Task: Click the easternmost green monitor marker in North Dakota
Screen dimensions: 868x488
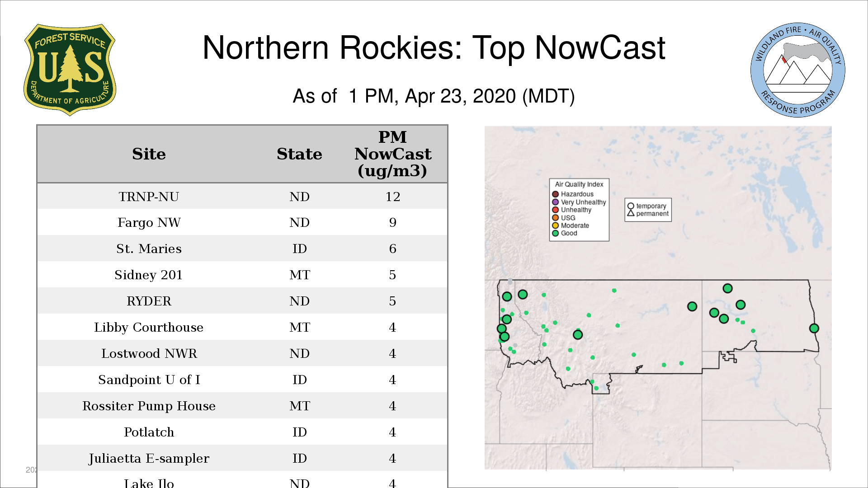Action: click(x=814, y=328)
